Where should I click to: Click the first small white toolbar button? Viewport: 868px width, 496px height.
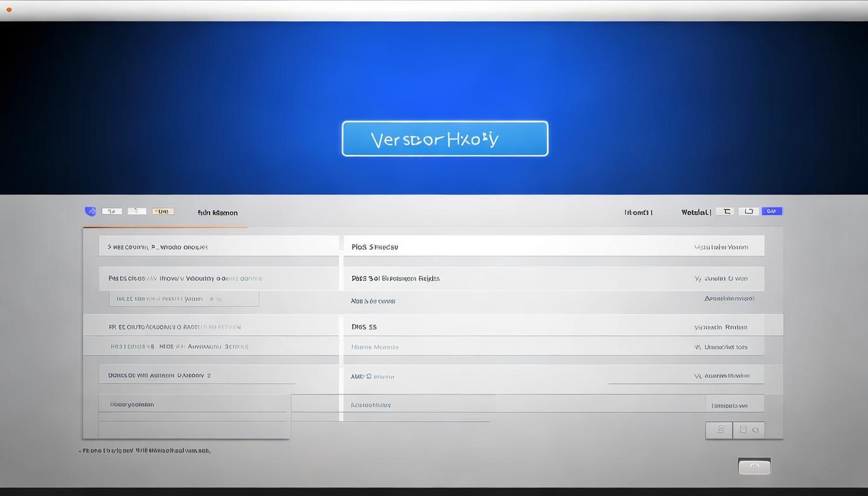click(x=111, y=211)
